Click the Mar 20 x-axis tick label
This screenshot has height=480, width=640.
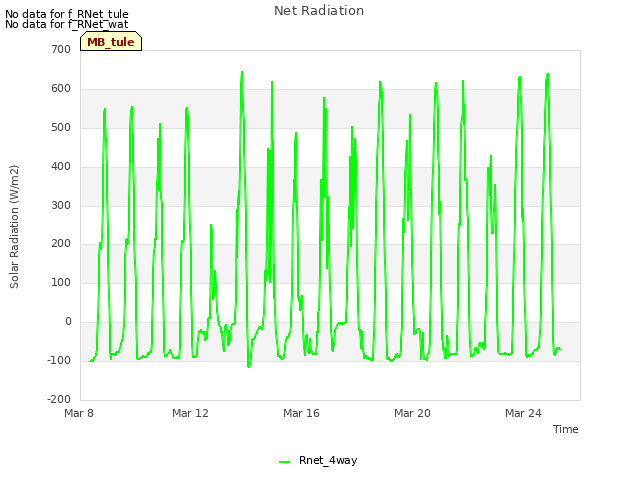click(x=412, y=413)
